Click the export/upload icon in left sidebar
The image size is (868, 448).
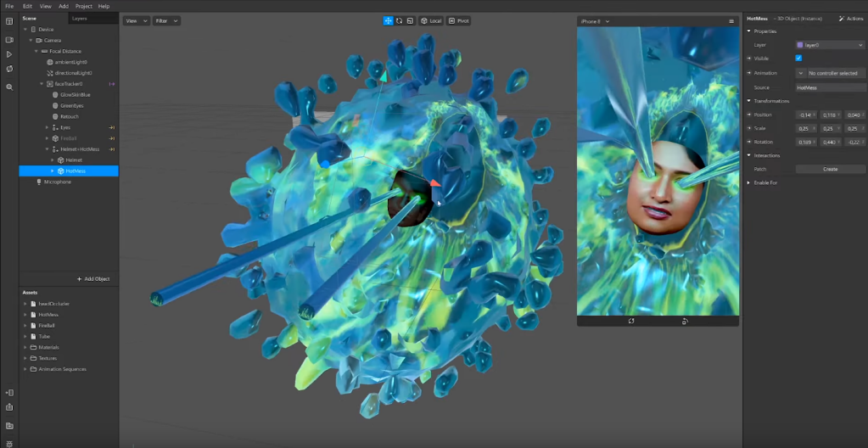9,407
